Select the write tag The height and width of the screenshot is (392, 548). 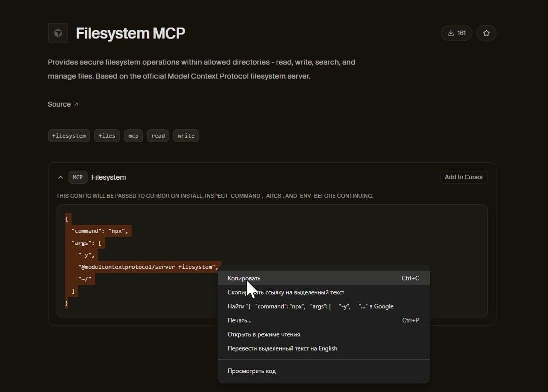pyautogui.click(x=186, y=136)
